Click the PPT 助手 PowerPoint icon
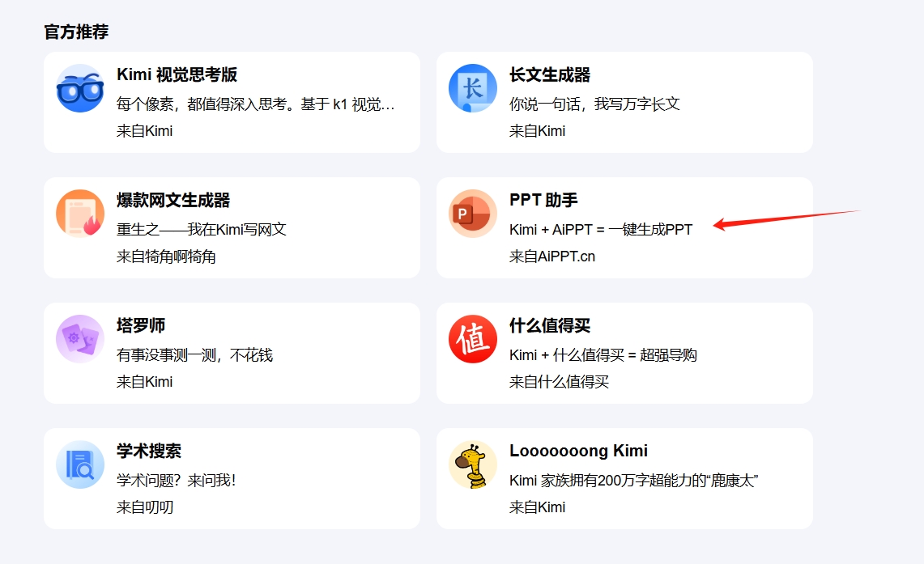The image size is (924, 564). [473, 214]
